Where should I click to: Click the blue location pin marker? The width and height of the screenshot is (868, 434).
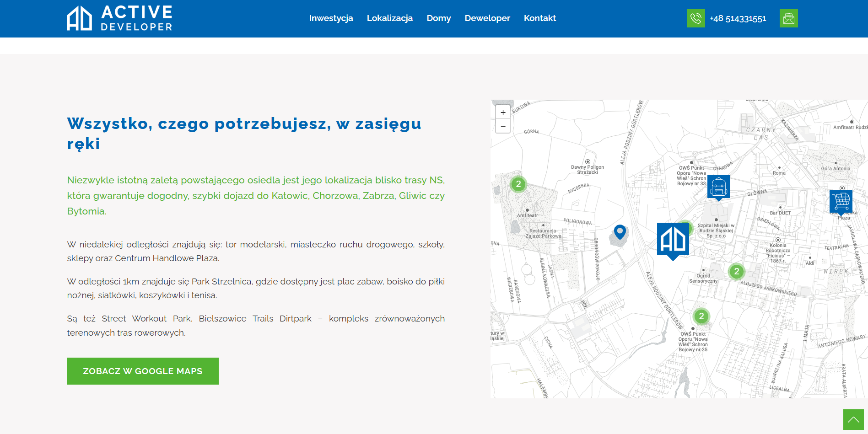point(620,232)
